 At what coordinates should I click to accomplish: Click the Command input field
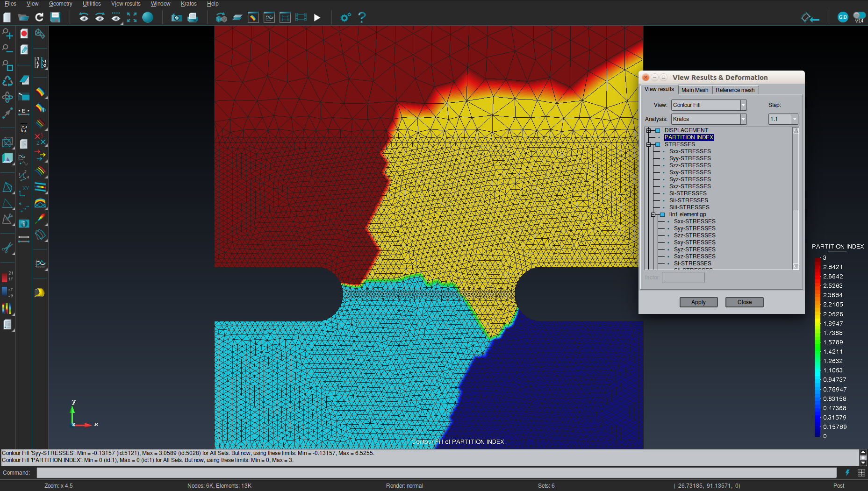[437, 473]
